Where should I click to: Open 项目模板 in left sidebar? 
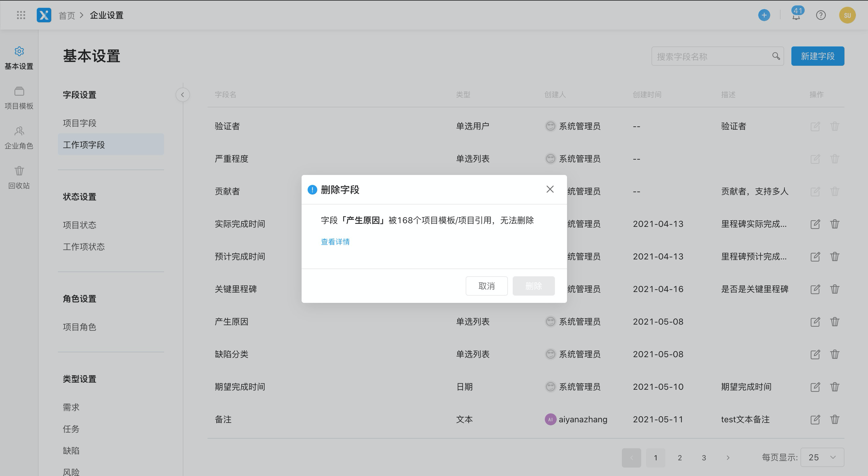(x=19, y=98)
